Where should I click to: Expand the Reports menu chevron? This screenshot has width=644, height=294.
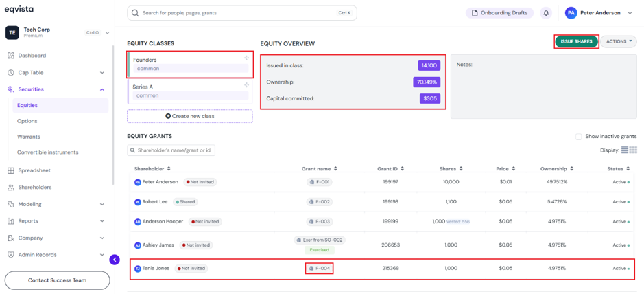(x=102, y=221)
